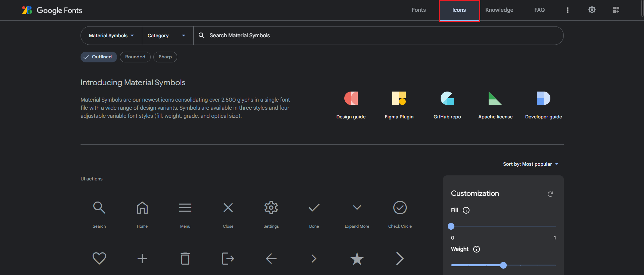Select the Rounded style chip
The width and height of the screenshot is (644, 275).
coord(135,57)
